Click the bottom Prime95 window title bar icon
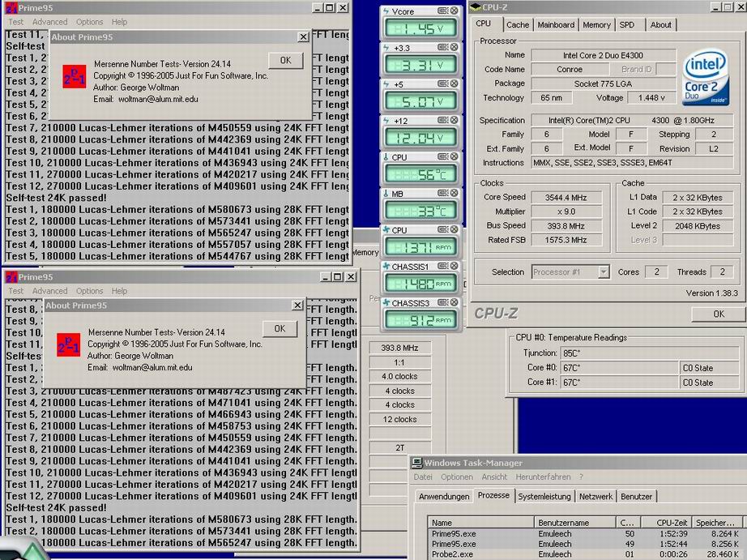The image size is (747, 560). click(x=11, y=277)
